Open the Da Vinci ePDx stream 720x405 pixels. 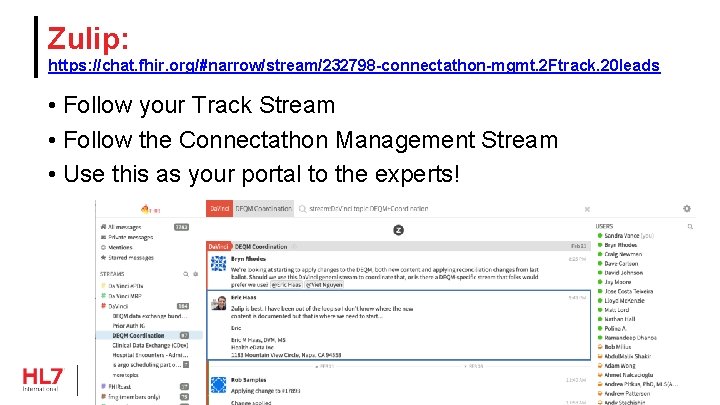(x=125, y=286)
